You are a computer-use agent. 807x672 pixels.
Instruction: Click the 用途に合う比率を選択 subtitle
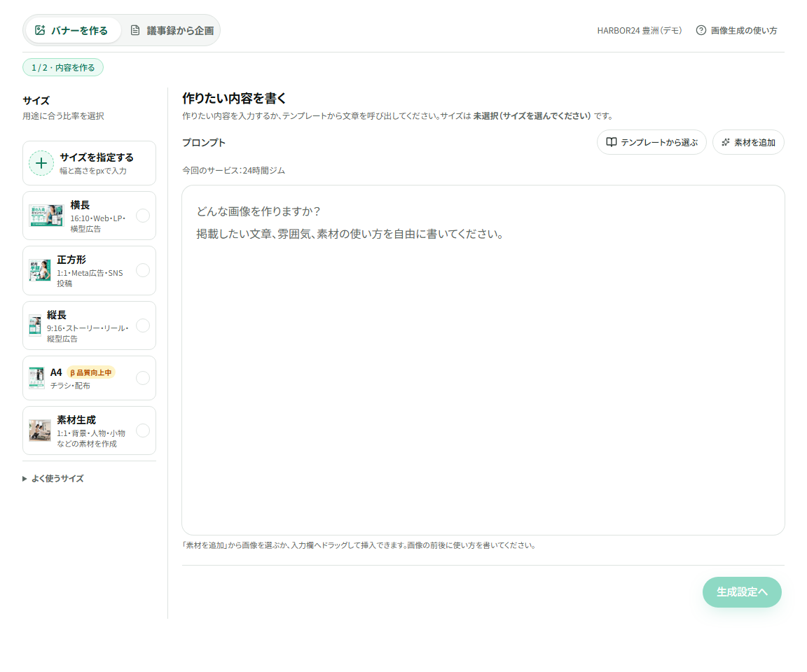(63, 116)
